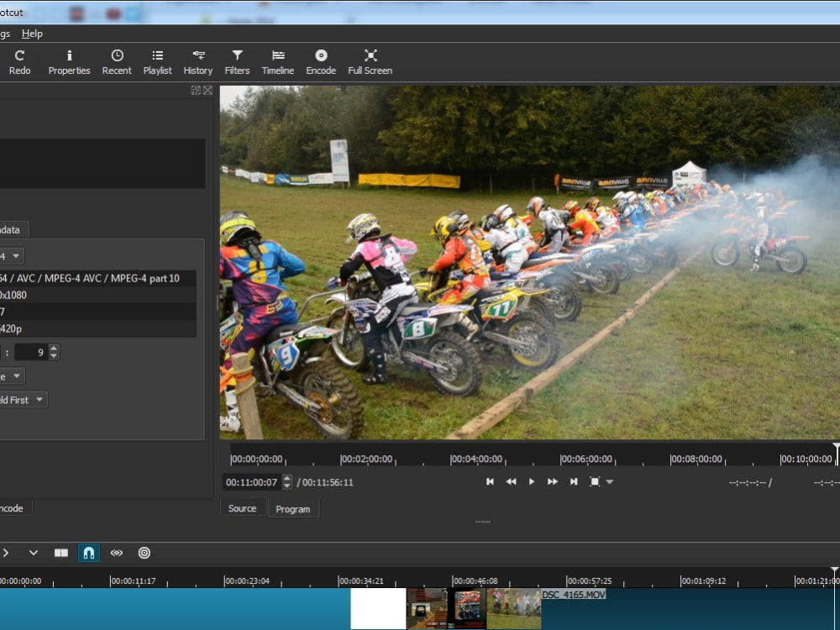This screenshot has height=630, width=840.
Task: Select the white clip on the timeline
Action: click(378, 609)
